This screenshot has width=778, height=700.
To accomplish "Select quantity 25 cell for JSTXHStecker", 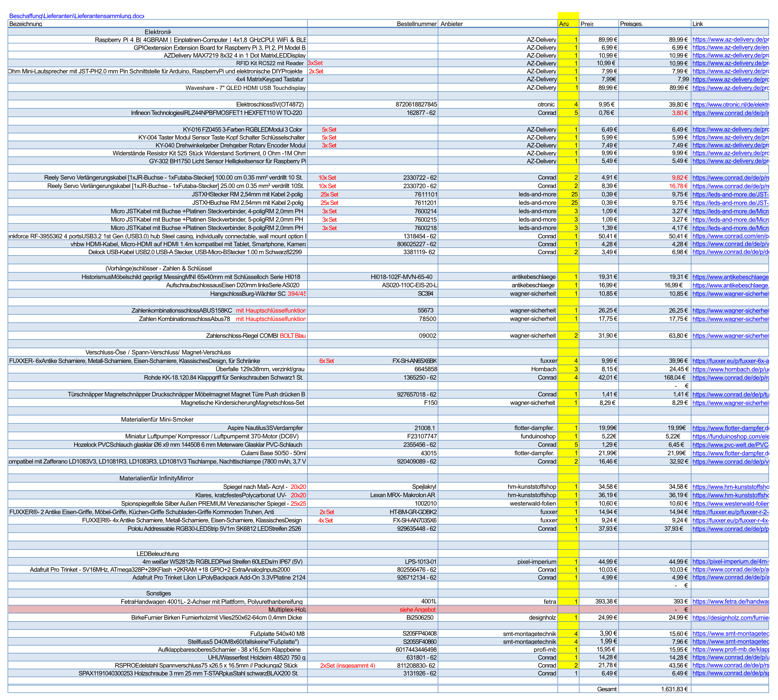I will click(x=574, y=195).
